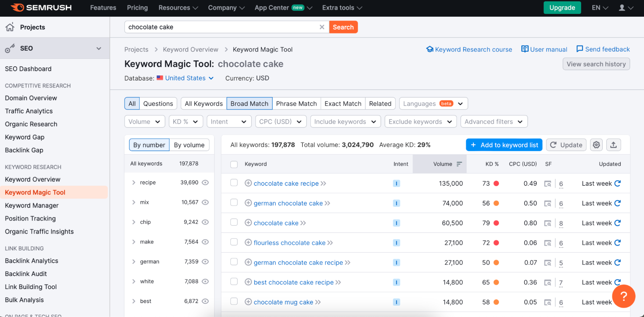Click Add to keyword list

pos(504,145)
